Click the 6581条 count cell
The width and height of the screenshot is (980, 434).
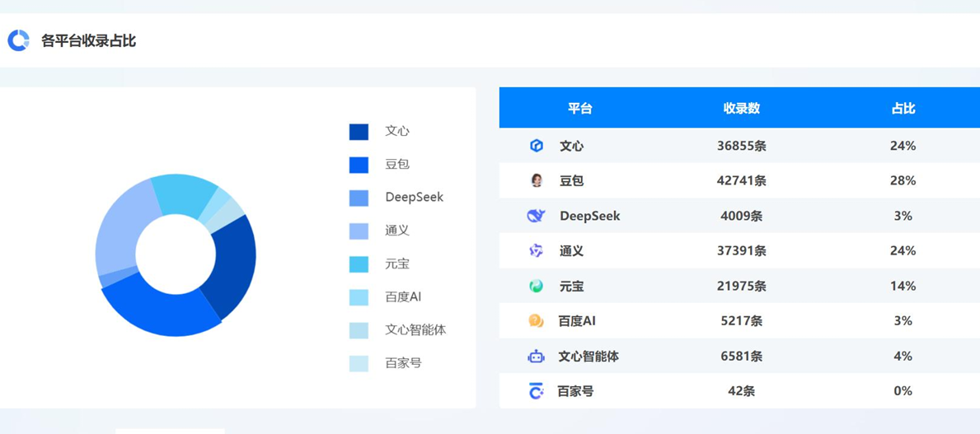742,357
